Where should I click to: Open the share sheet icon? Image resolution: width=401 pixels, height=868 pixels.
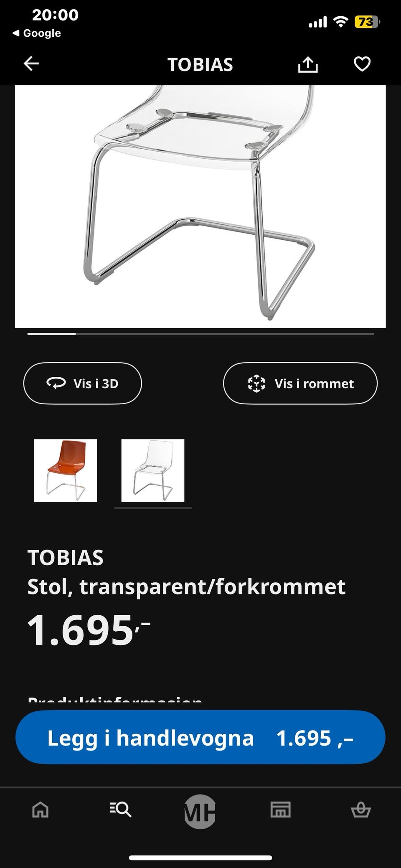(x=308, y=64)
